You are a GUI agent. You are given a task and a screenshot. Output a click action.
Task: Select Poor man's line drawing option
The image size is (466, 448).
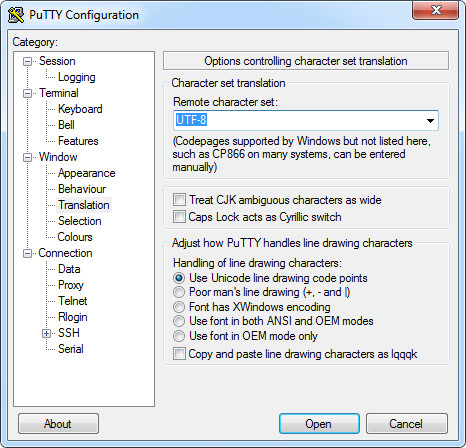click(x=179, y=292)
